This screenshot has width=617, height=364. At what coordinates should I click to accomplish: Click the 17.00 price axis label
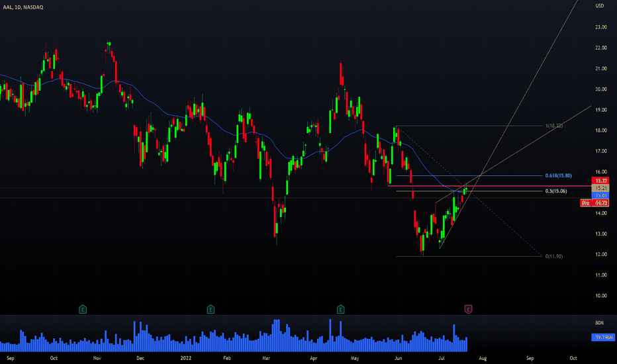601,151
